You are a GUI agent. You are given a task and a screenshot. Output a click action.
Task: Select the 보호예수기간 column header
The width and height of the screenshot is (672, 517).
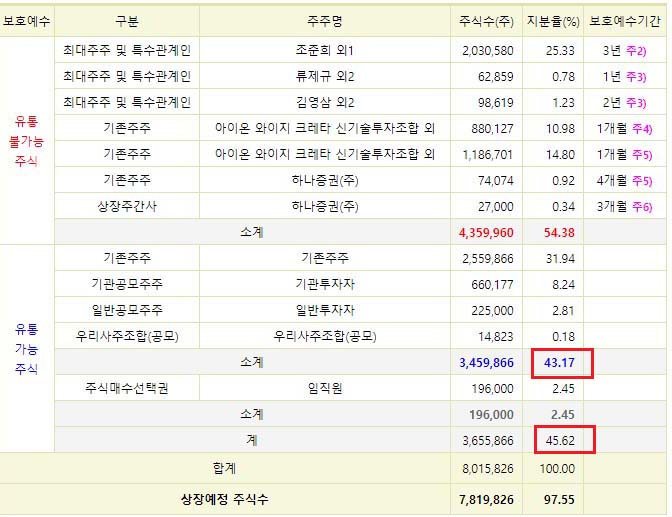624,21
